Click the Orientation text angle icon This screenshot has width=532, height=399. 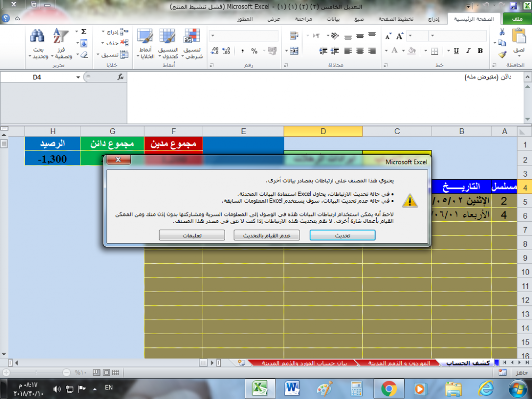335,36
